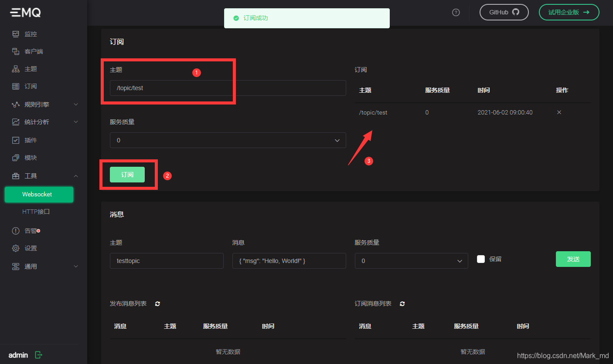Open the subscription 服务质量 QoS dropdown
Screen dimensions: 613x364
pyautogui.click(x=228, y=140)
